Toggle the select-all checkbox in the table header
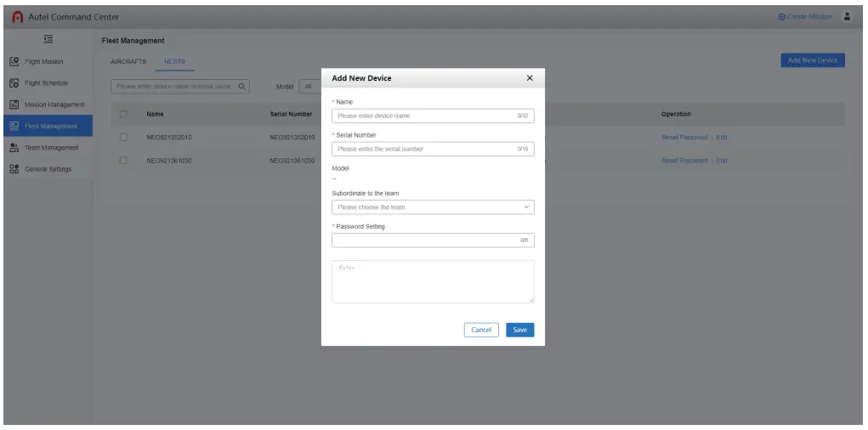 [123, 113]
